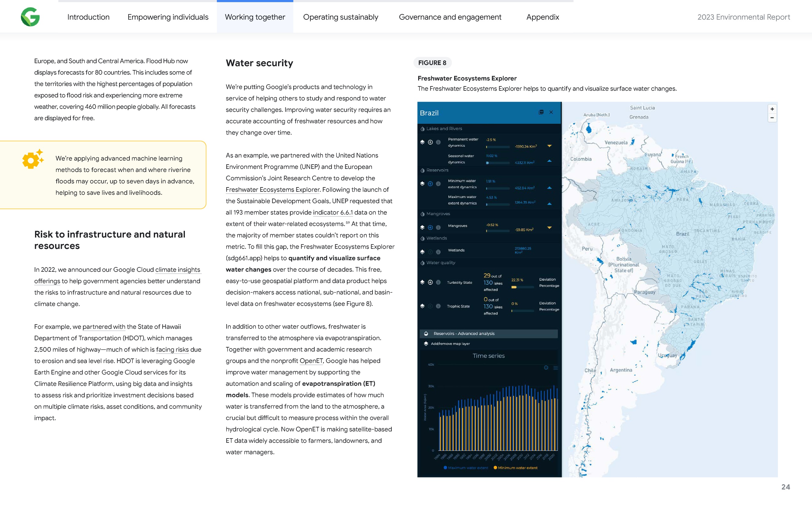Visit the OpenET link
Viewport: 812px width, 507px height.
click(x=311, y=361)
